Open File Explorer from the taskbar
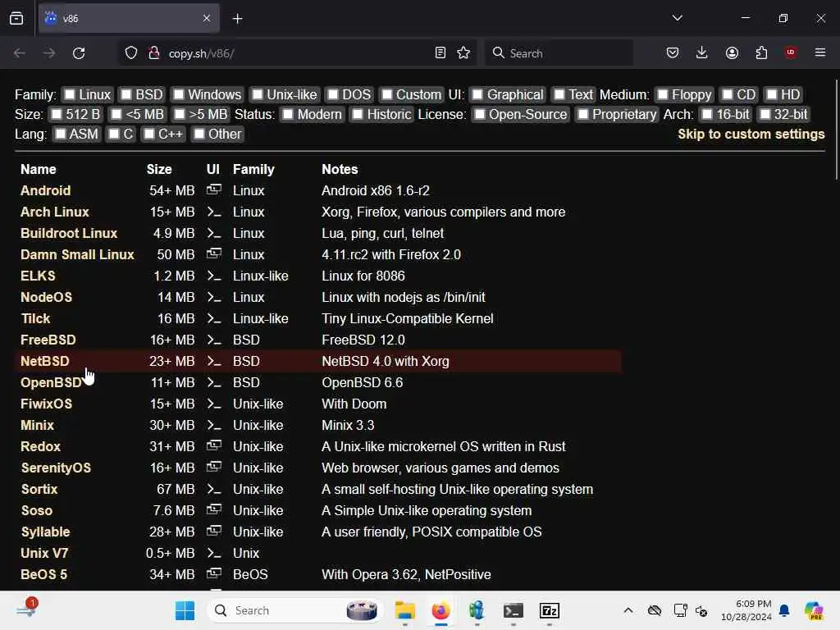Viewport: 840px width, 630px height. click(x=404, y=610)
